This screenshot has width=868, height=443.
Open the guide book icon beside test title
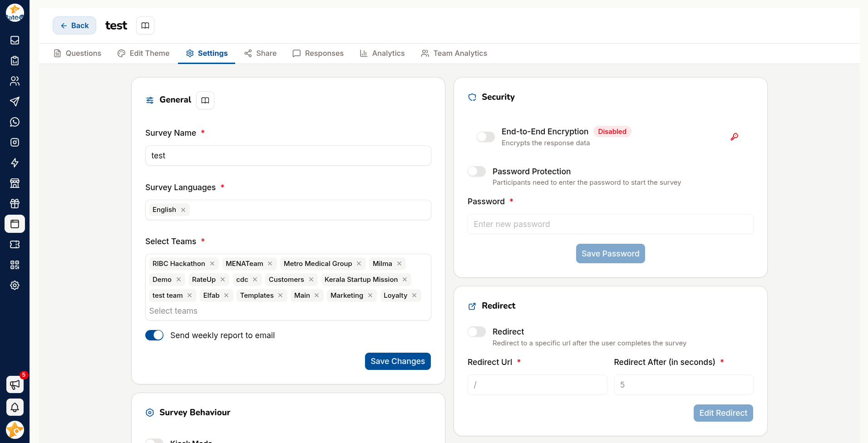[145, 25]
